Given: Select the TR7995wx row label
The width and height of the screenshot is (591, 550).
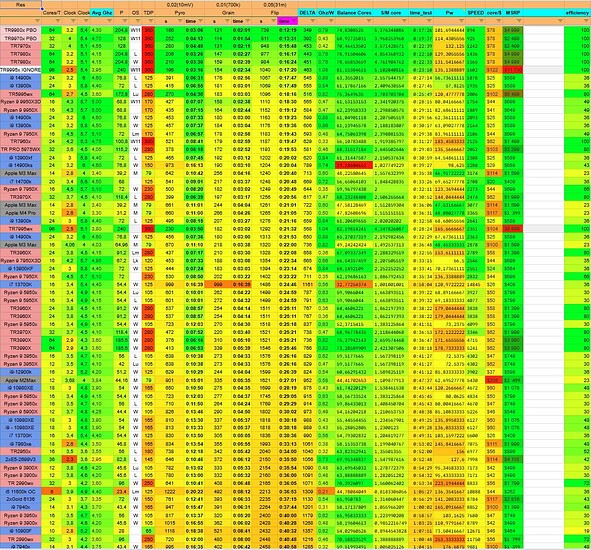Looking at the screenshot, I should point(21,229).
